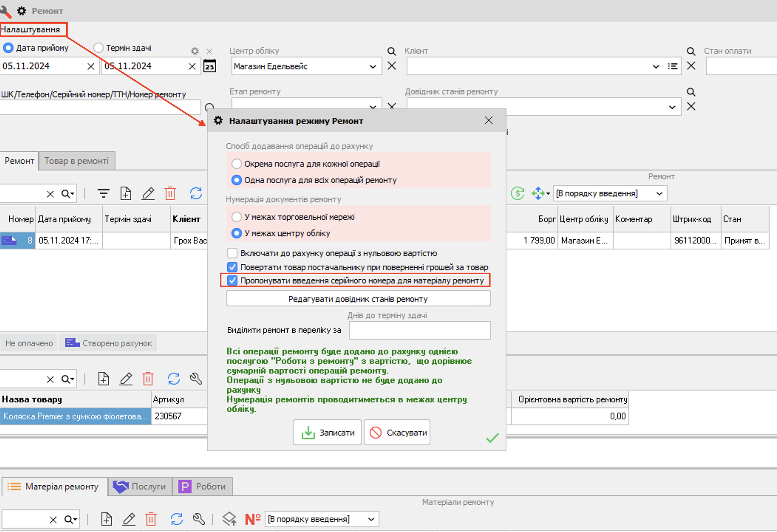The height and width of the screenshot is (532, 777).
Task: Click the filter icon in repair toolbar
Action: (x=104, y=193)
